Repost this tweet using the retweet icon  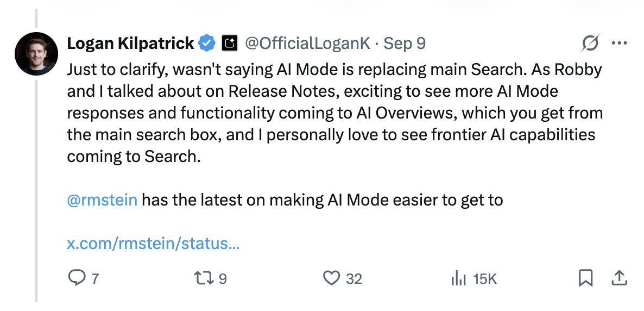204,278
